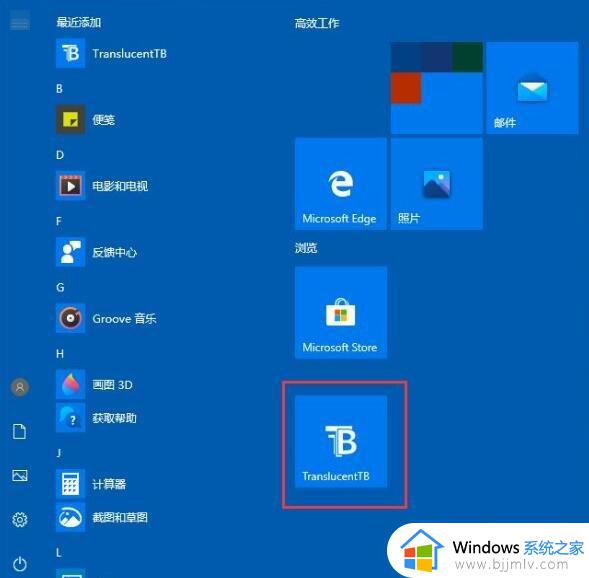Click the 浏览 group header
The width and height of the screenshot is (589, 578).
coord(306,248)
